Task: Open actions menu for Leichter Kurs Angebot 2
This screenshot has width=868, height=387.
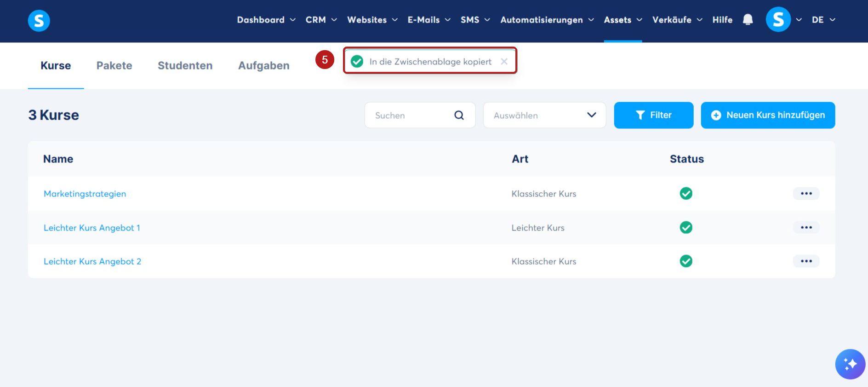Action: pos(806,261)
